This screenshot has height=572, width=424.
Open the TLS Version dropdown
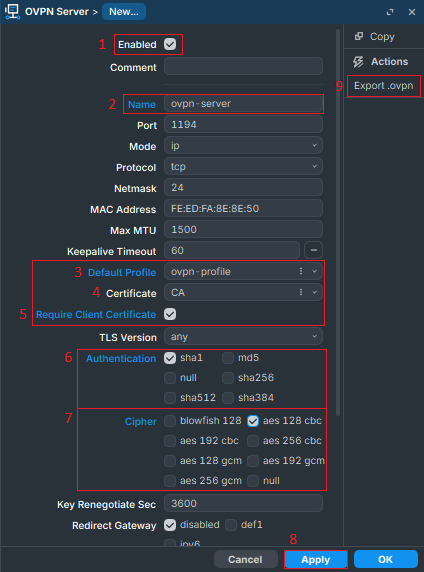coord(243,336)
